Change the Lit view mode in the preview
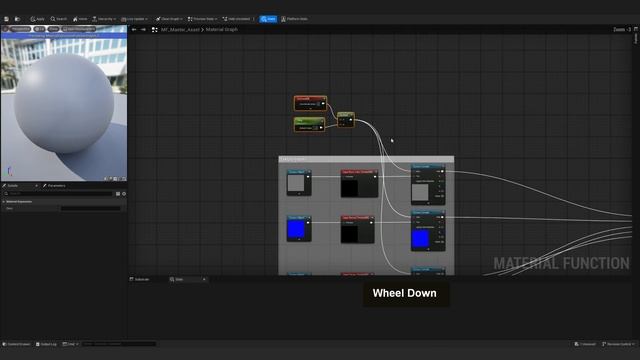Screen dimensions: 640x360 [x=40, y=29]
